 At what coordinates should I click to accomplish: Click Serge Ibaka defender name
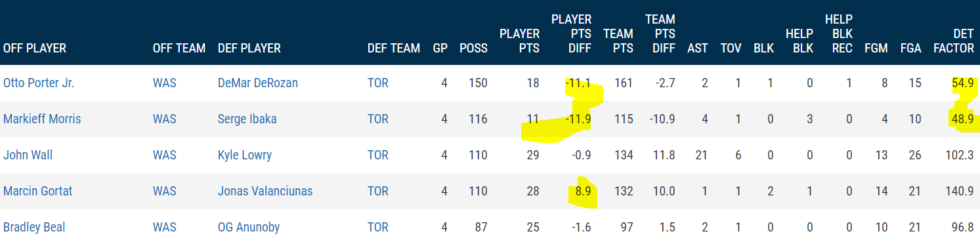pyautogui.click(x=247, y=119)
